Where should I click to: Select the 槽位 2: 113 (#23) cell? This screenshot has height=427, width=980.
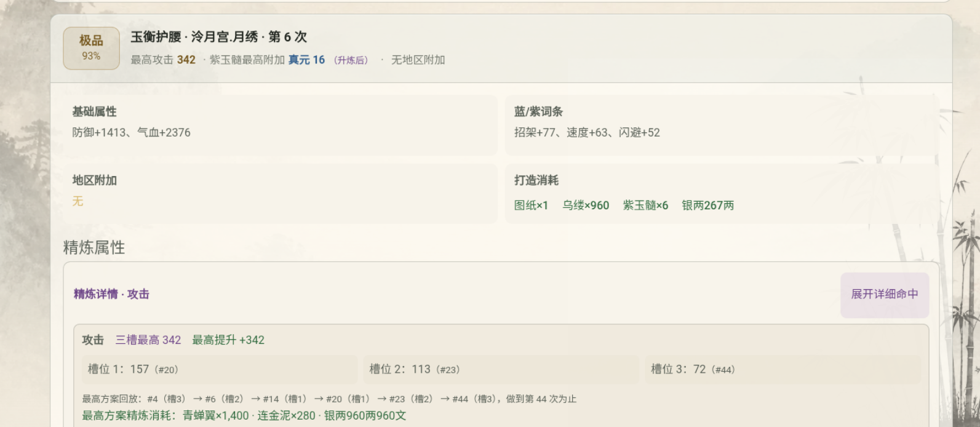[x=501, y=369]
